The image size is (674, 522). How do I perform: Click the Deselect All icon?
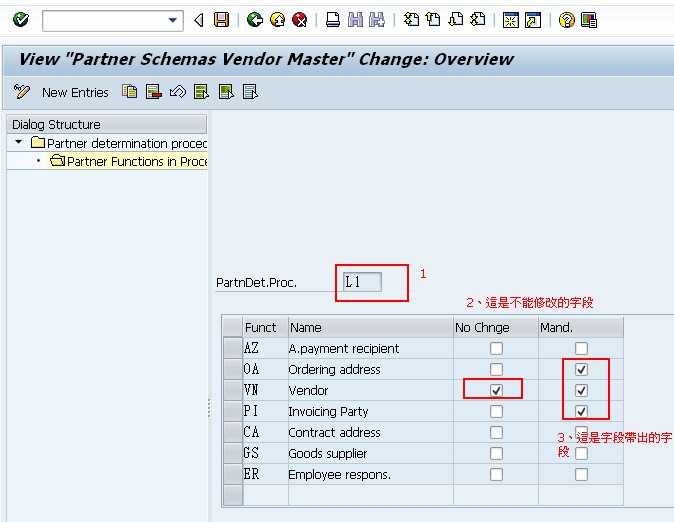[250, 92]
